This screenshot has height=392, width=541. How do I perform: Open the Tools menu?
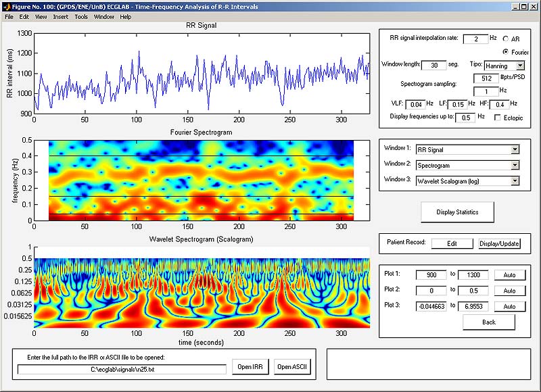(x=81, y=16)
